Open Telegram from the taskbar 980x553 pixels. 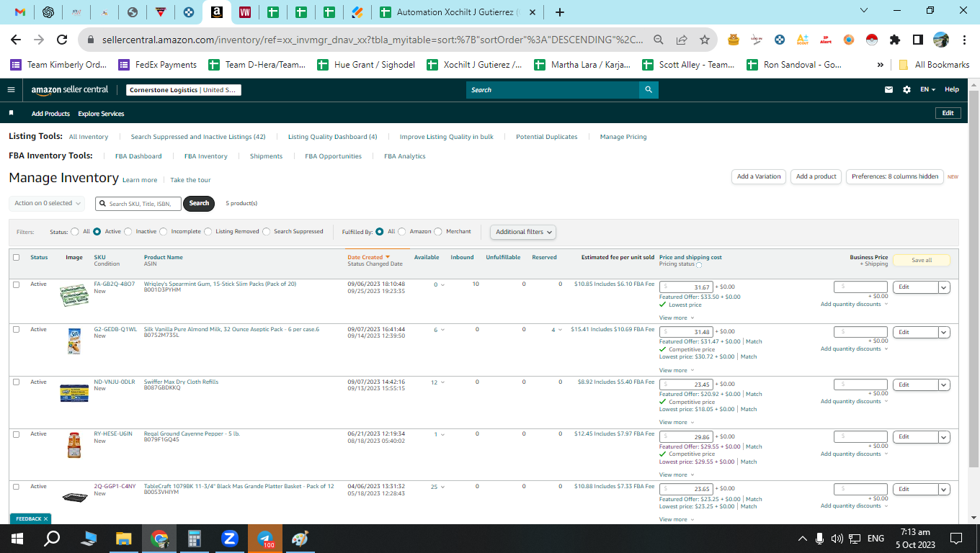click(265, 539)
